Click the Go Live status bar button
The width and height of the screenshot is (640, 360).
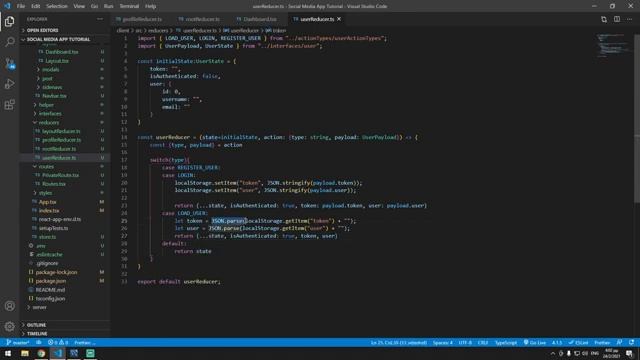535,342
